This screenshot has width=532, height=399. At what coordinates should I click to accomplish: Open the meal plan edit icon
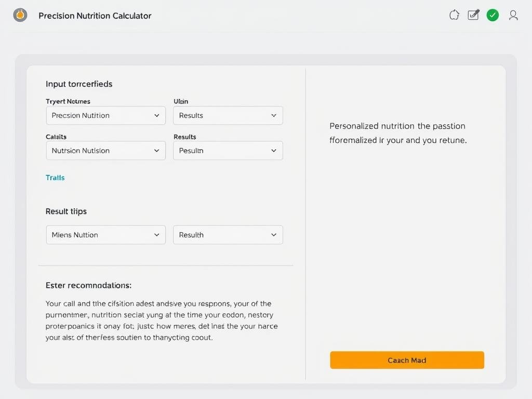point(473,15)
